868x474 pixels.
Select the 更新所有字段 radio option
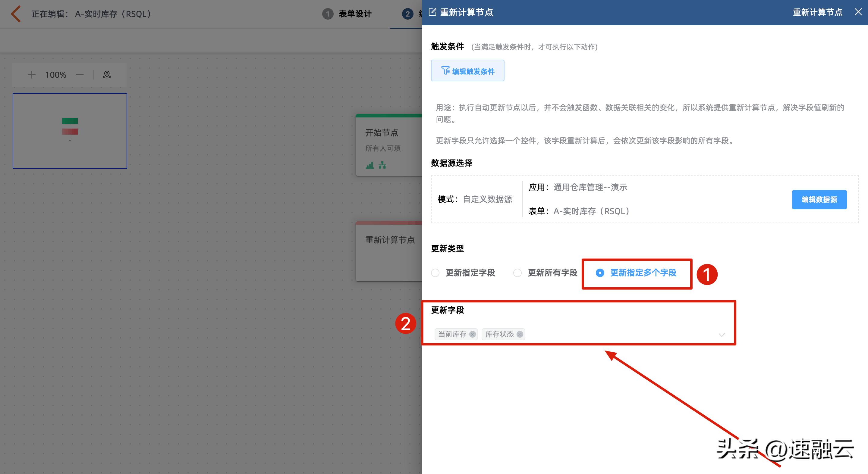click(517, 273)
